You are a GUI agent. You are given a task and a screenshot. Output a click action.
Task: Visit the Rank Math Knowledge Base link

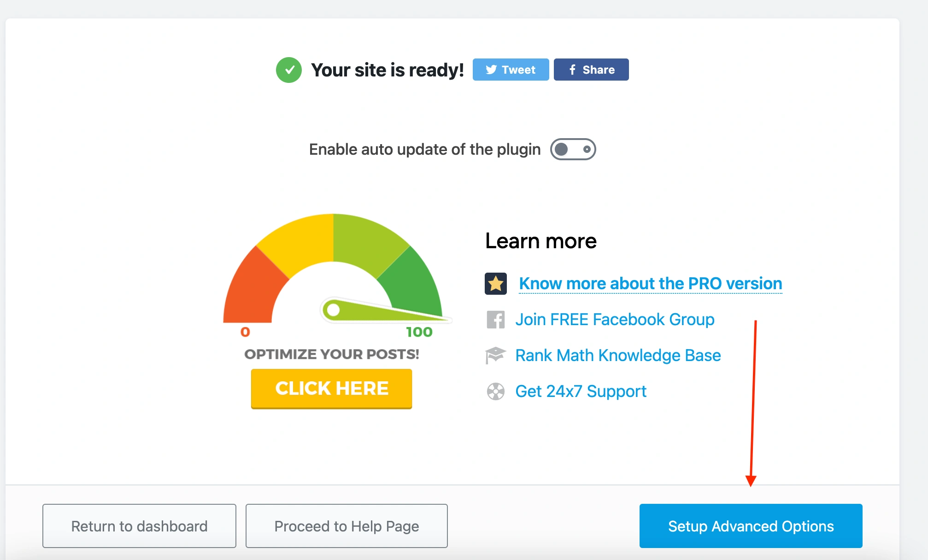pos(618,356)
